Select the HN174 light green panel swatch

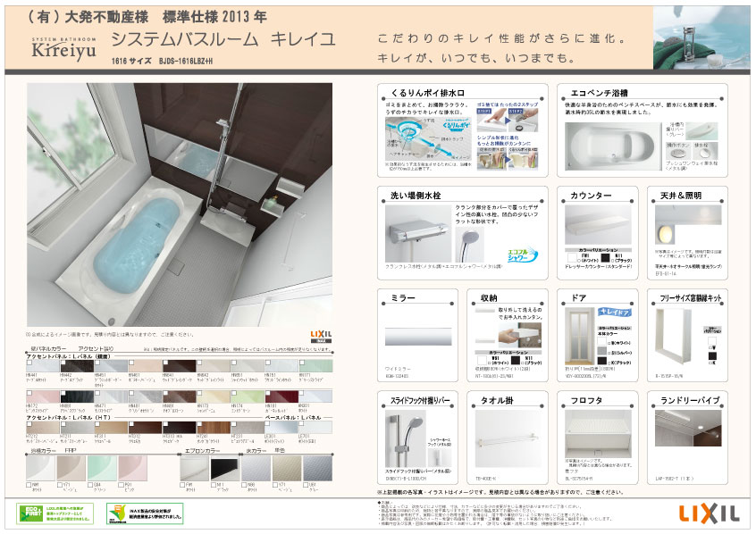pyautogui.click(x=248, y=396)
